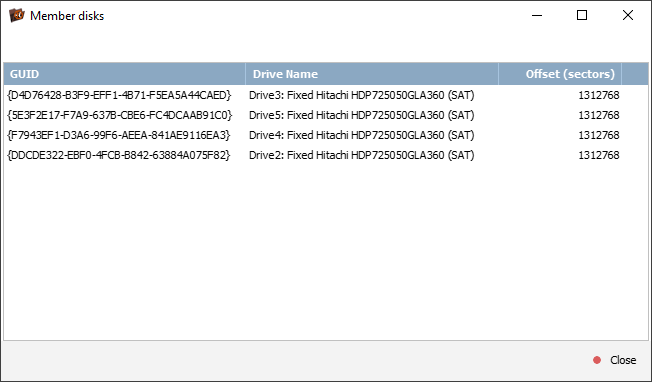
Task: Select GUID starting with DDCDE322
Action: (119, 155)
